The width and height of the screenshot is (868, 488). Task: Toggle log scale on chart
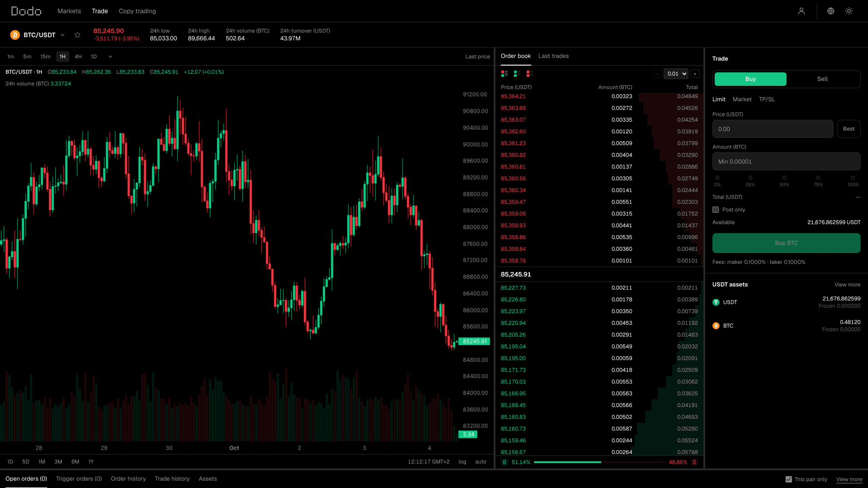click(462, 462)
